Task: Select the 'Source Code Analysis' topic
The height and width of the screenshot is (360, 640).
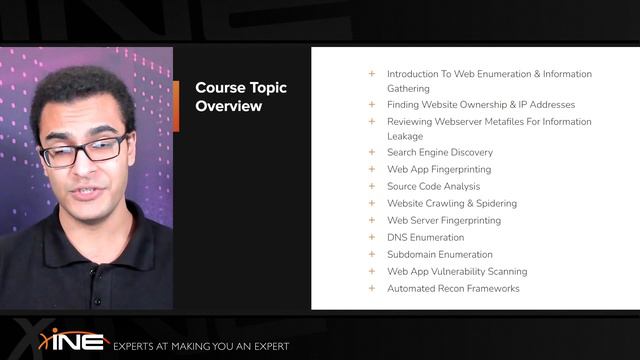Action: (433, 187)
